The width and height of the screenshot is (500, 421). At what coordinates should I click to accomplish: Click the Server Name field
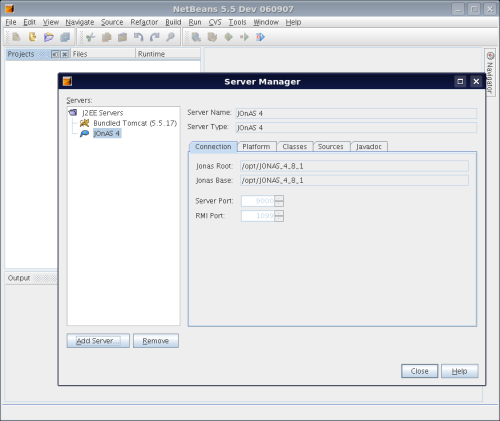coord(356,113)
